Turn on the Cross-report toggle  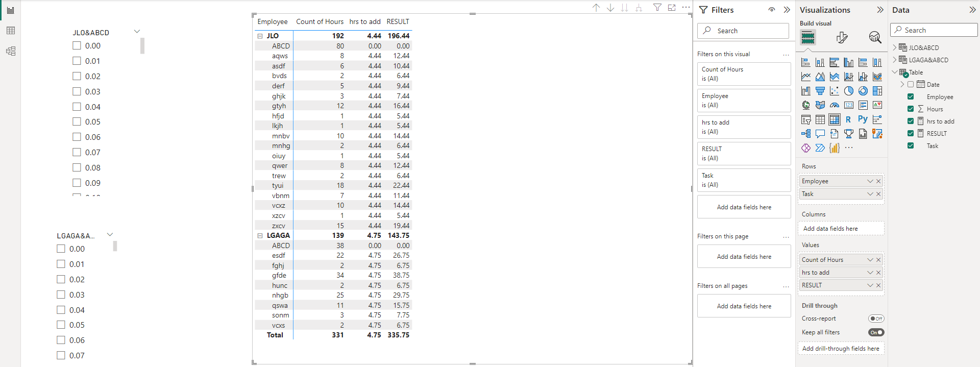click(876, 319)
